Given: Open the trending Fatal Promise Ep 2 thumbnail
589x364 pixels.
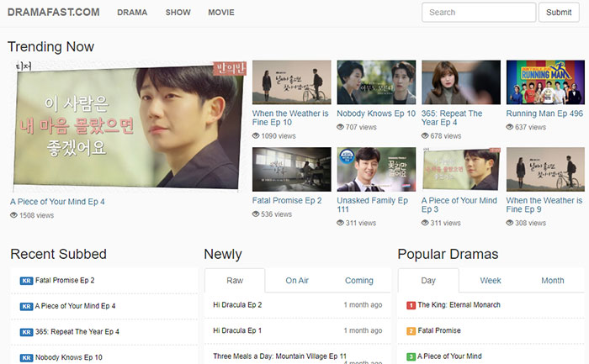Looking at the screenshot, I should click(292, 169).
